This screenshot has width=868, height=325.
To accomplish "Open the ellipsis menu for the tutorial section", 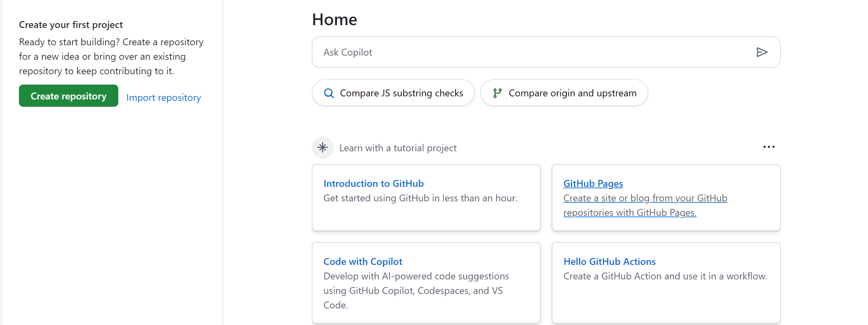I will coord(769,147).
